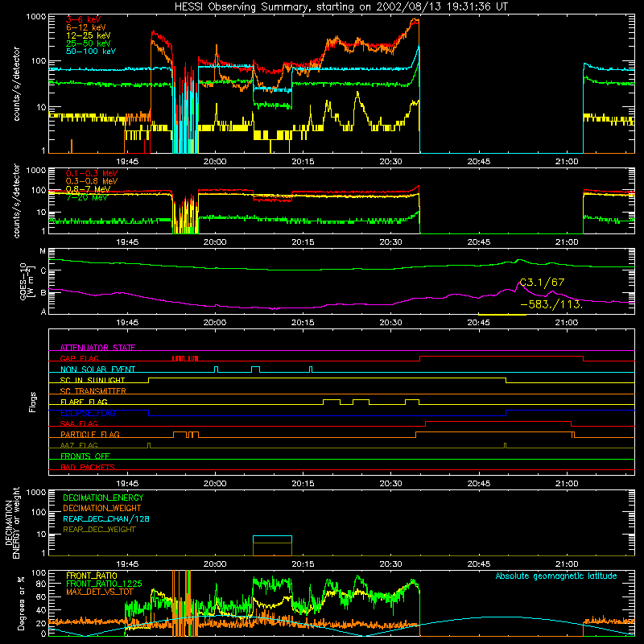Click the GAP_FLAG high step segment

[x=501, y=356]
